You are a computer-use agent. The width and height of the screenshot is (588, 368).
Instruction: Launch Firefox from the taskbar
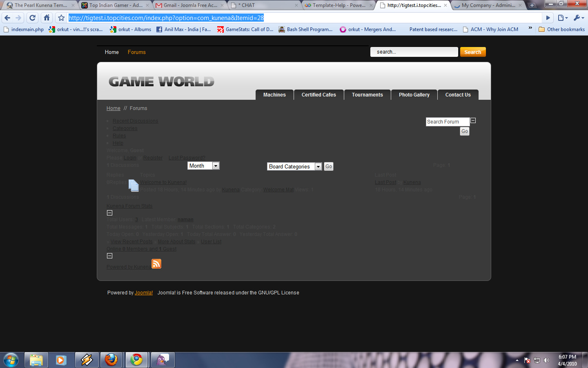tap(111, 360)
